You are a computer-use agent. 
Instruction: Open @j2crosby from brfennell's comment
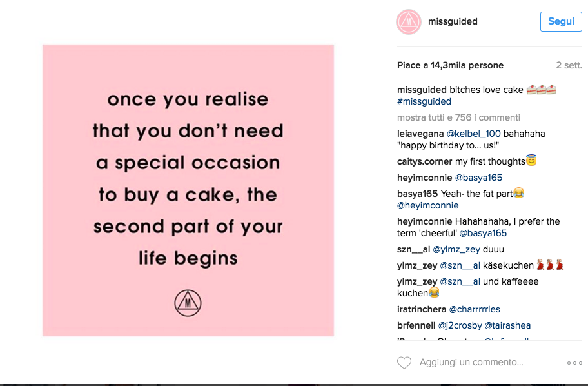pos(460,325)
